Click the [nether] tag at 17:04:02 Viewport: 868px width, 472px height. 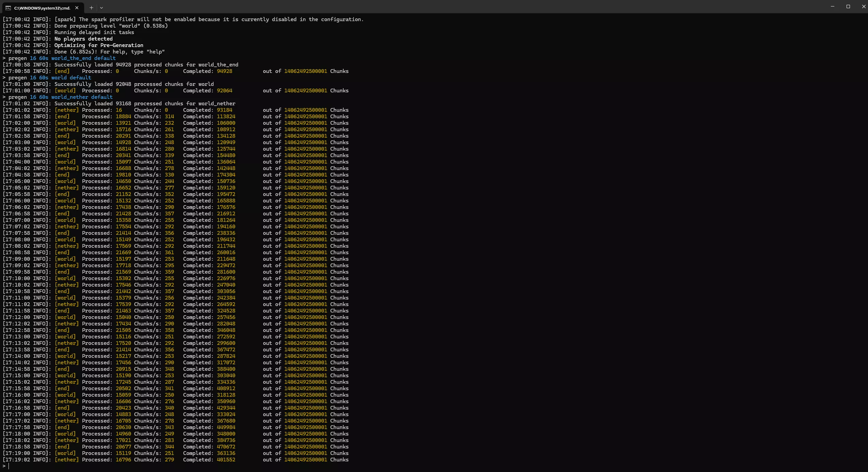pyautogui.click(x=67, y=168)
